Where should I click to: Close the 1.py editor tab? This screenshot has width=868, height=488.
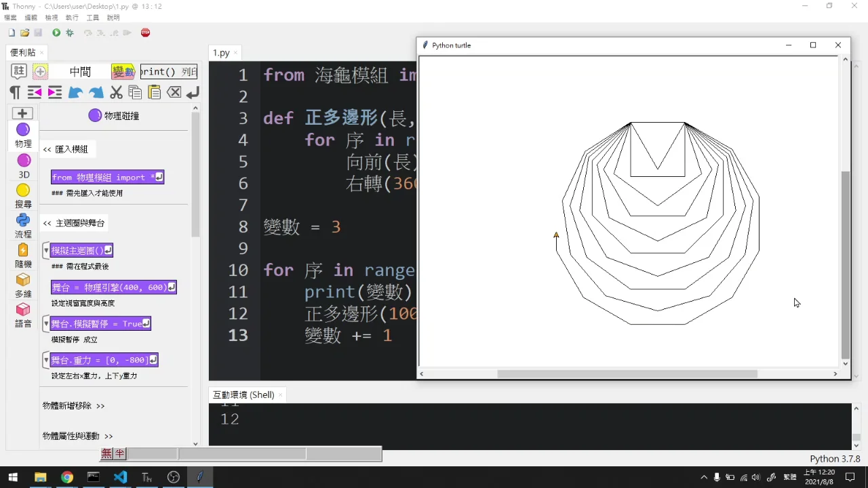point(236,53)
